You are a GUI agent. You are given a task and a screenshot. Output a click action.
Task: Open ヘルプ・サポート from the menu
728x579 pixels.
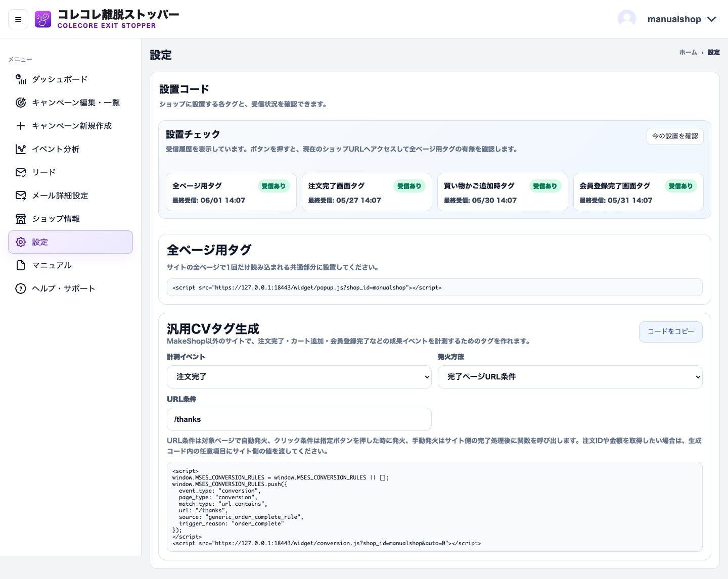click(70, 288)
